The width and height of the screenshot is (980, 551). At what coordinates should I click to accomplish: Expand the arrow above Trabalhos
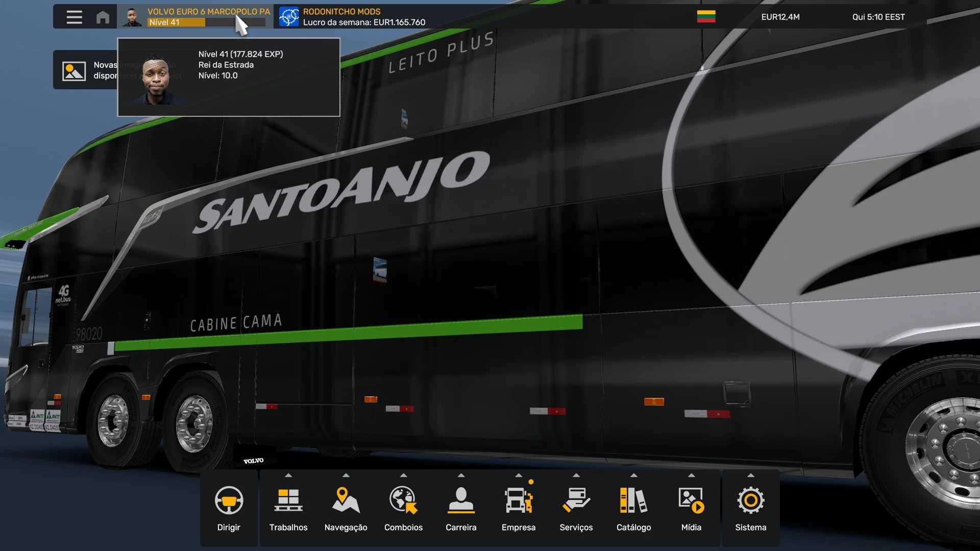[288, 475]
